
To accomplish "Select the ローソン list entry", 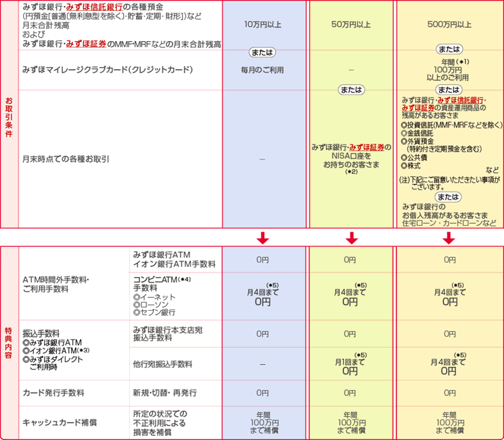I will (150, 305).
